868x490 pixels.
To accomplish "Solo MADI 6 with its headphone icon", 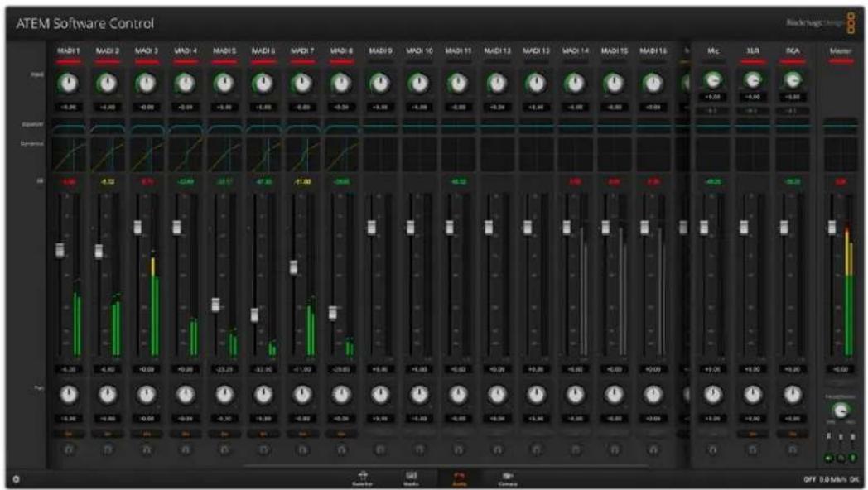I will (x=263, y=450).
